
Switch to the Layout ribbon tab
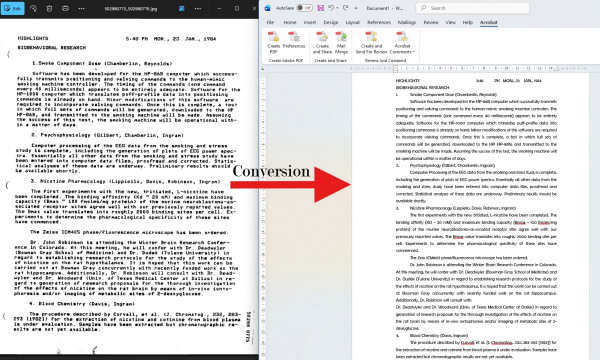point(352,23)
